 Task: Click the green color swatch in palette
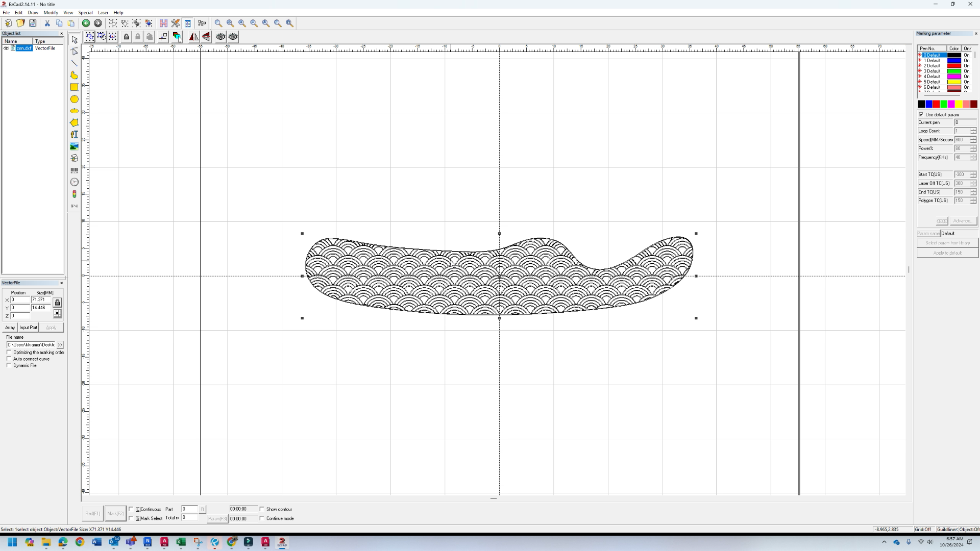944,104
